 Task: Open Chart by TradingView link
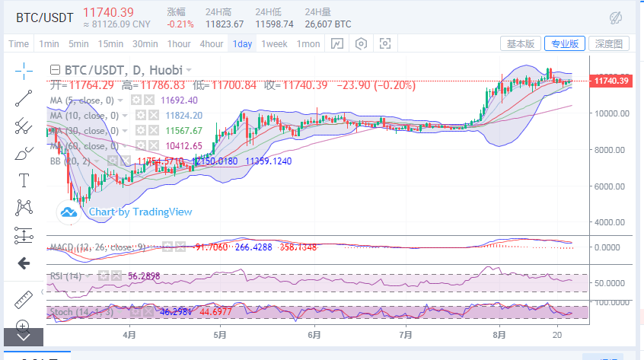point(141,212)
